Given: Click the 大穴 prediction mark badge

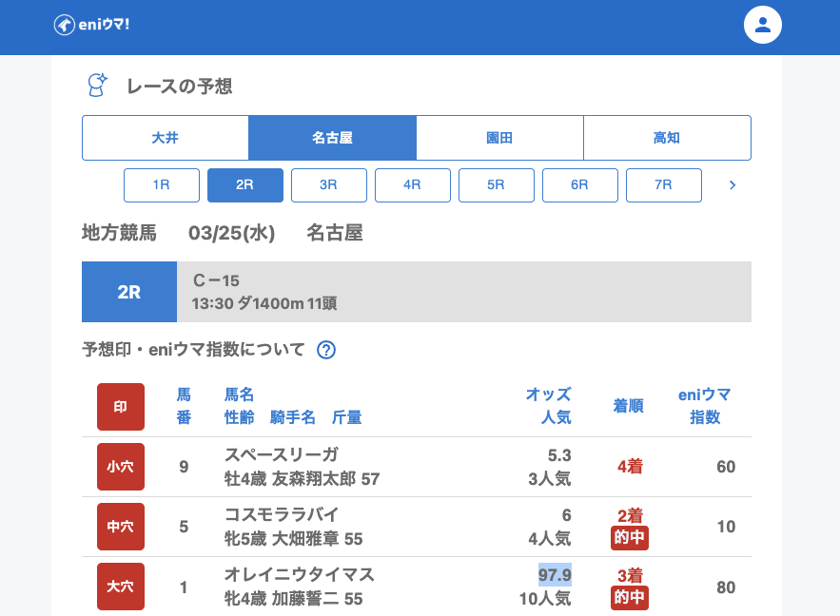Looking at the screenshot, I should [x=121, y=587].
